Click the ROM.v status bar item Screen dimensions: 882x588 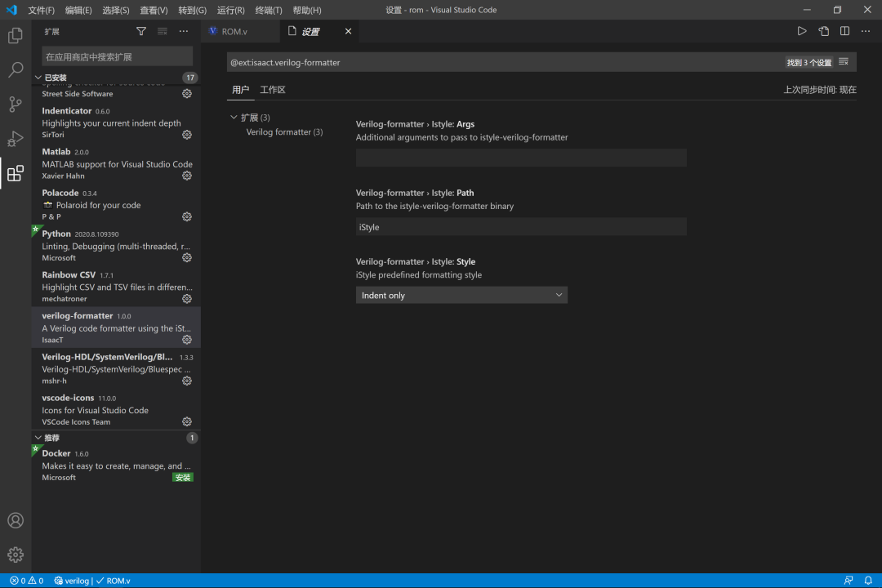point(113,580)
